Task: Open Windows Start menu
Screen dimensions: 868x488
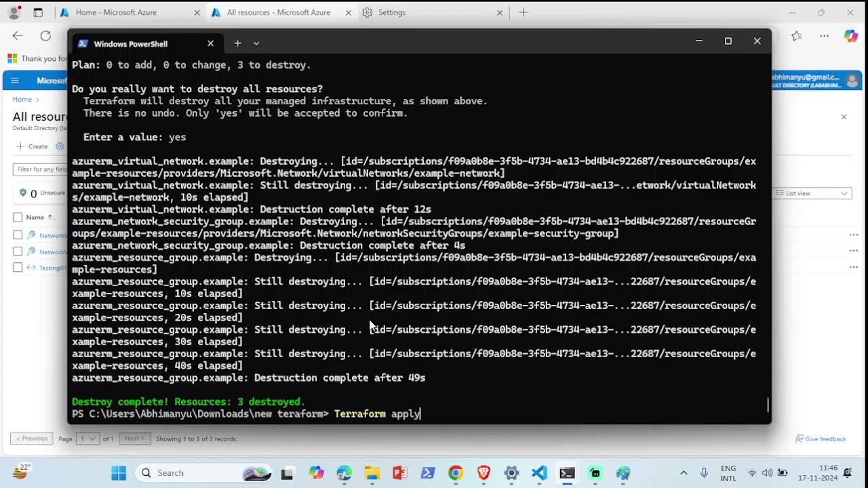Action: point(119,473)
